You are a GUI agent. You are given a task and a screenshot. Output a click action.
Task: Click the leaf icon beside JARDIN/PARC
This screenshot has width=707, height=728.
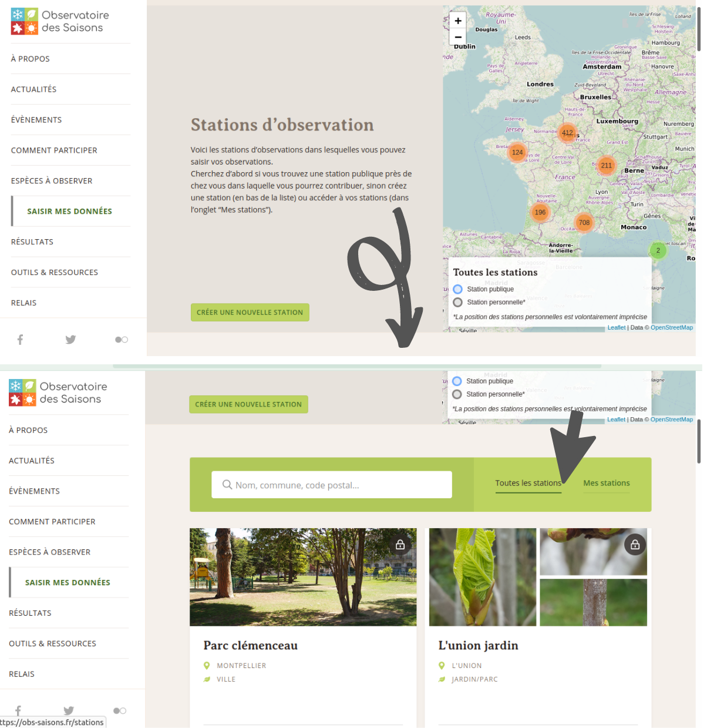pos(442,679)
